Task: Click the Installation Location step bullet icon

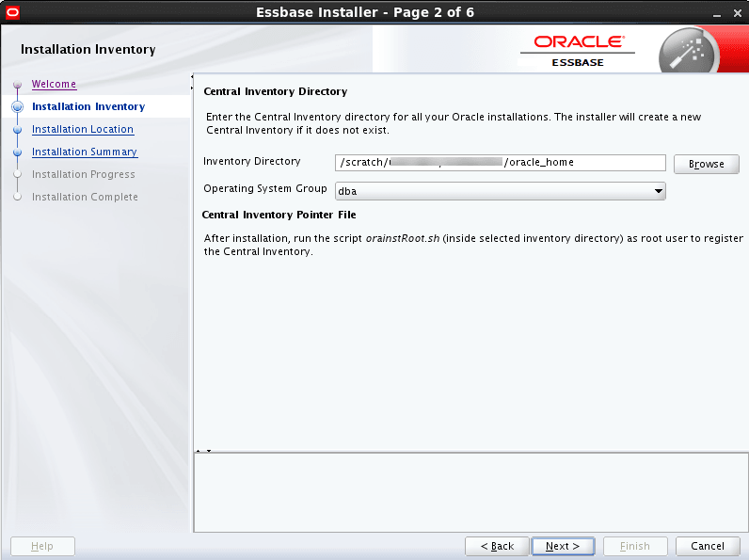Action: coord(18,130)
